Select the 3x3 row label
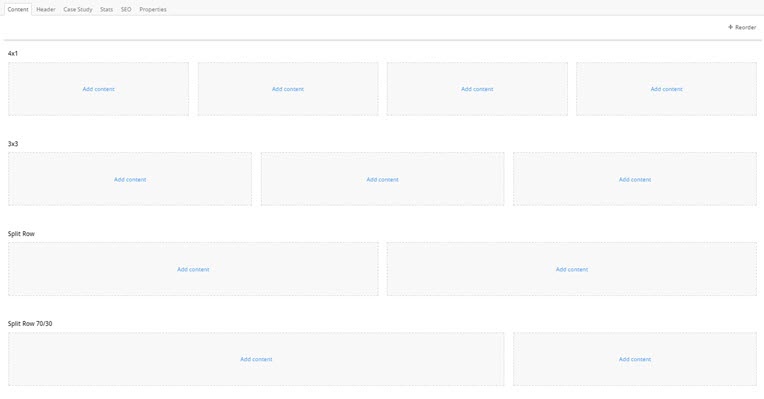This screenshot has height=399, width=764. (x=13, y=144)
